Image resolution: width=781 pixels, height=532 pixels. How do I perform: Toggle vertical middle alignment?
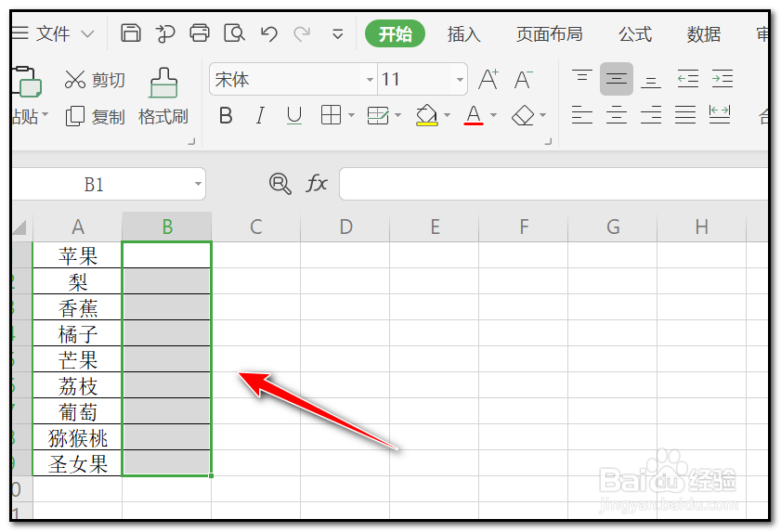pos(616,79)
